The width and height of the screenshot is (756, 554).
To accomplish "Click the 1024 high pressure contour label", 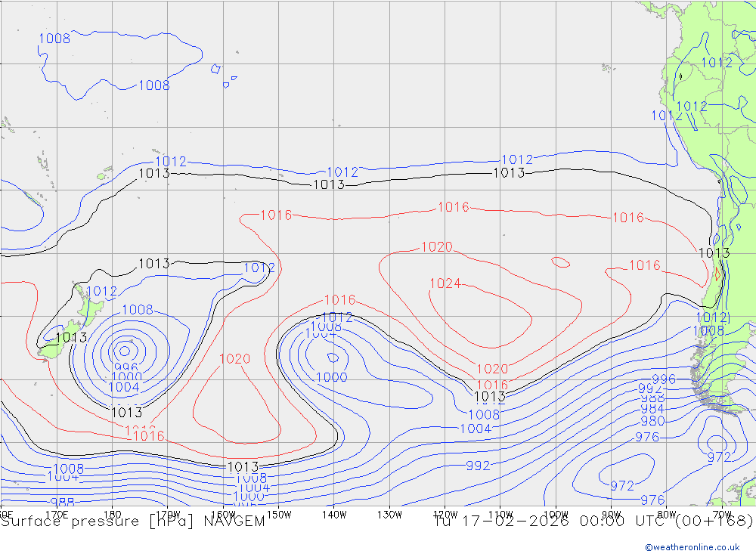I will click(445, 283).
